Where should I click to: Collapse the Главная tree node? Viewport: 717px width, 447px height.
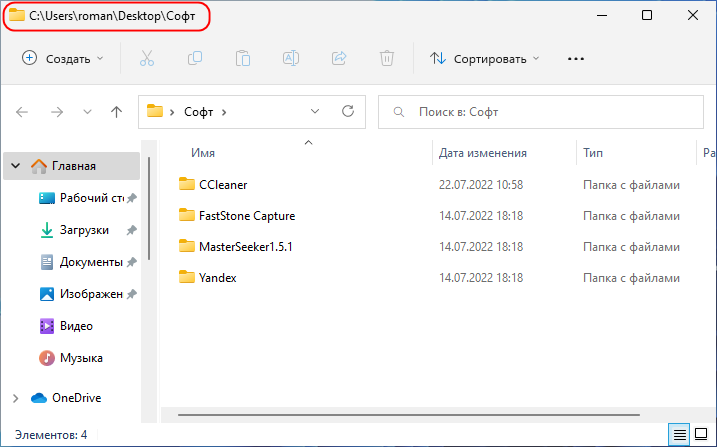pyautogui.click(x=16, y=165)
